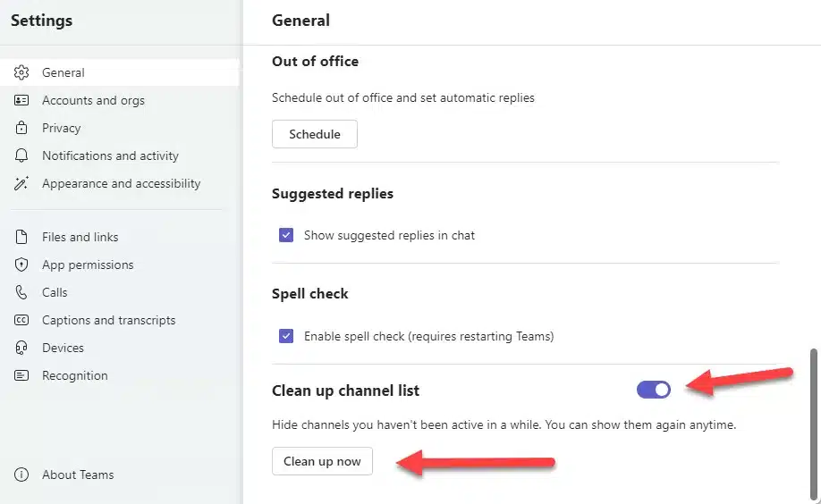
Task: Click the Devices headset icon
Action: [x=22, y=348]
